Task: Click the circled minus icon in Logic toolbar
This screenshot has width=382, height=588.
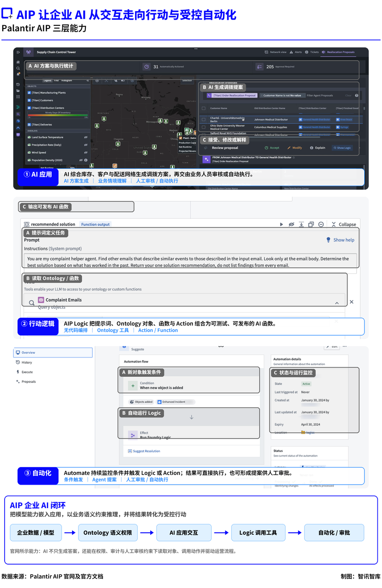Action: tap(321, 224)
